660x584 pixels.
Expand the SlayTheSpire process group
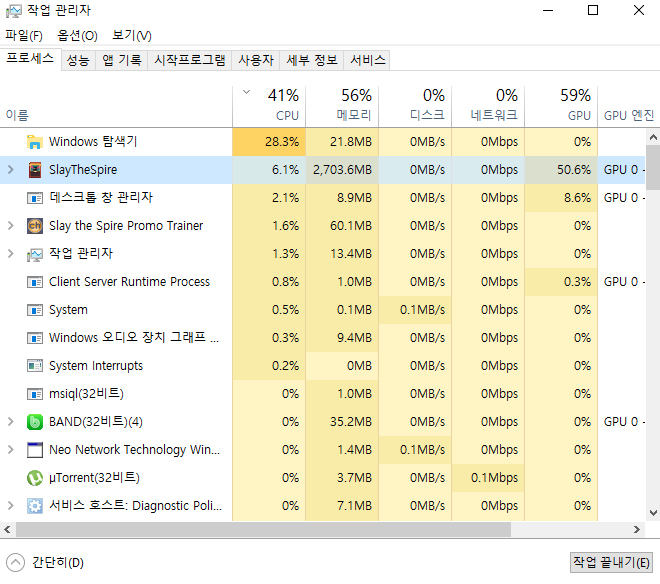click(11, 170)
